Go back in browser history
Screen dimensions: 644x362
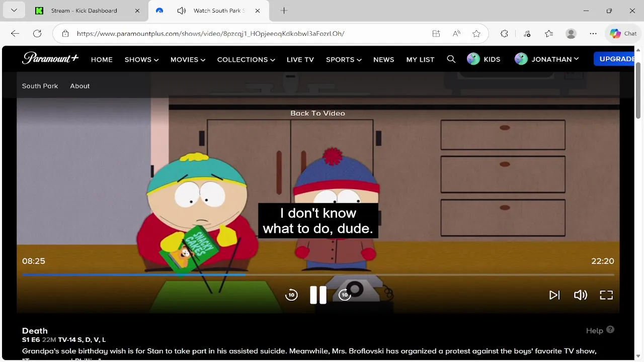(x=15, y=34)
